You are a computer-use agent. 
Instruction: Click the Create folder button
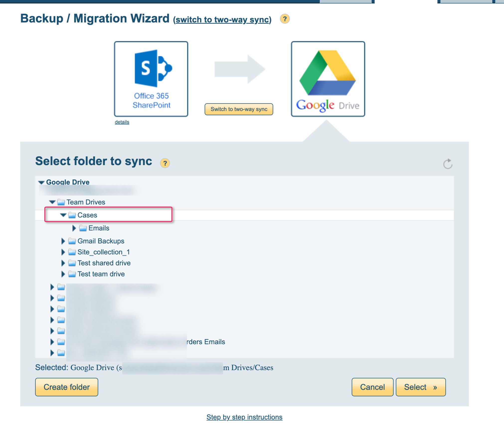click(67, 387)
